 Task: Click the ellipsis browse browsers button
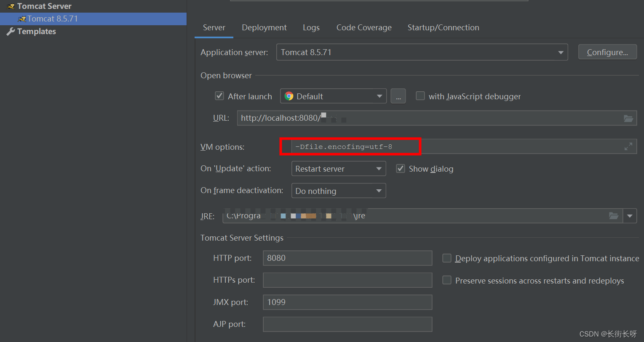[x=398, y=96]
